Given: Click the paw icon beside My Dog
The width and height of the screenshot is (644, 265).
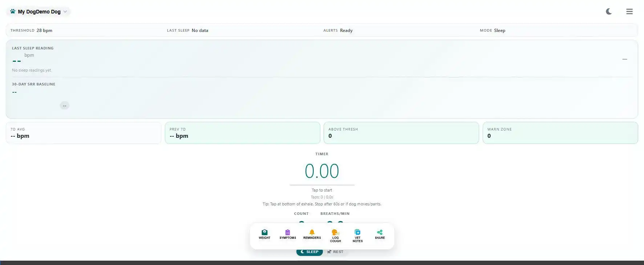Looking at the screenshot, I should (x=13, y=11).
